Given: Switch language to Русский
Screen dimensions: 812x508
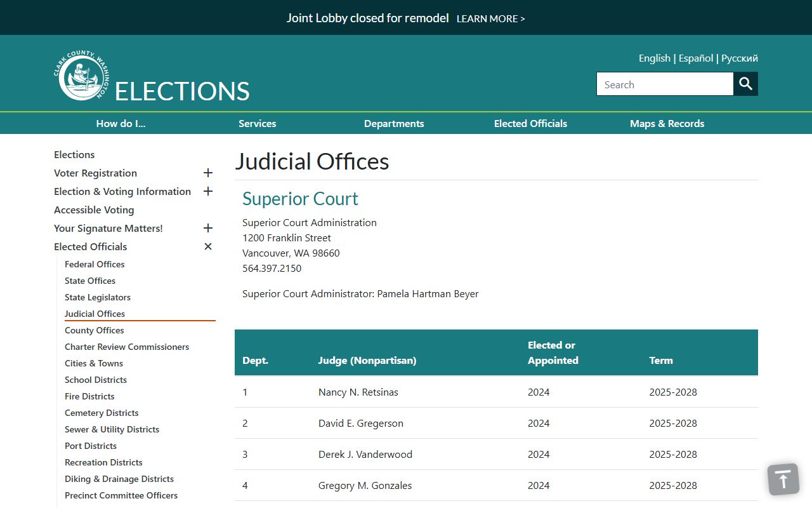Looking at the screenshot, I should tap(740, 58).
